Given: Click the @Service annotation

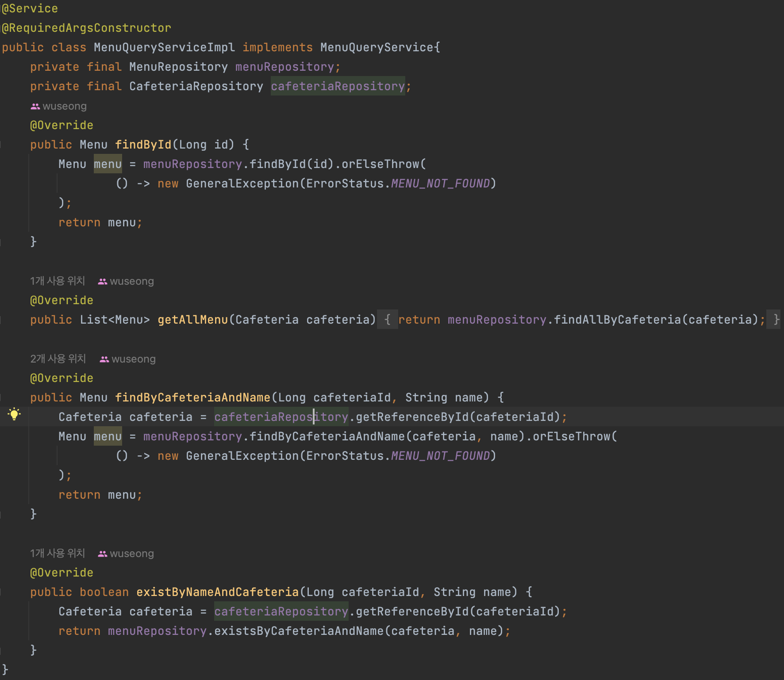Looking at the screenshot, I should [30, 9].
